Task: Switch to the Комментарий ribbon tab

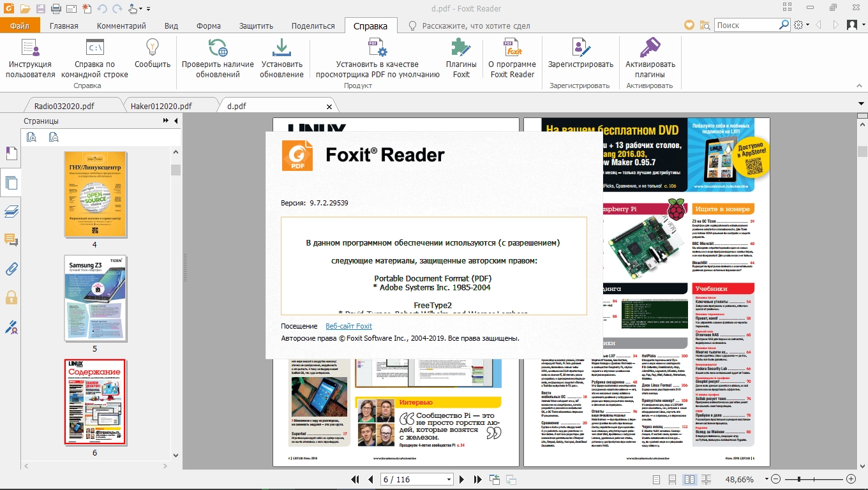Action: pyautogui.click(x=121, y=26)
